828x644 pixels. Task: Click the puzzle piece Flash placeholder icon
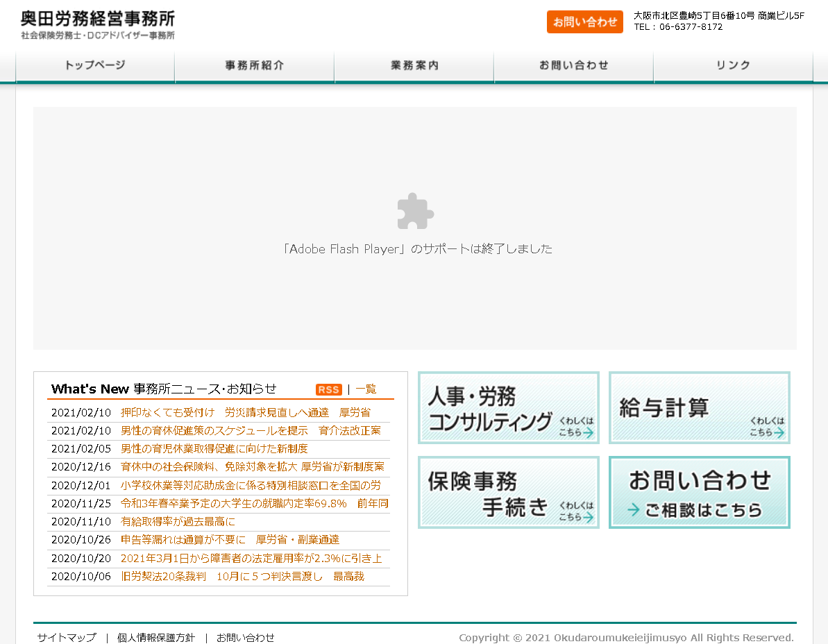(x=414, y=210)
